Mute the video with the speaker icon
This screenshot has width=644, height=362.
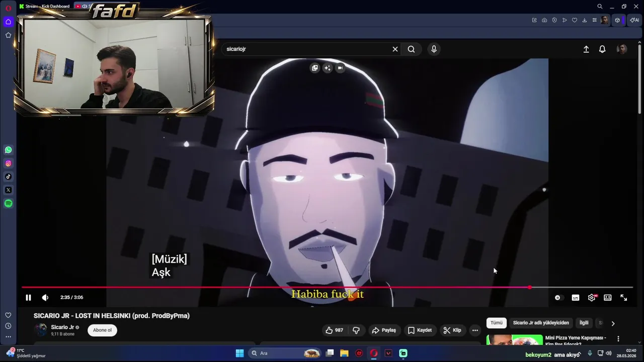pyautogui.click(x=45, y=298)
